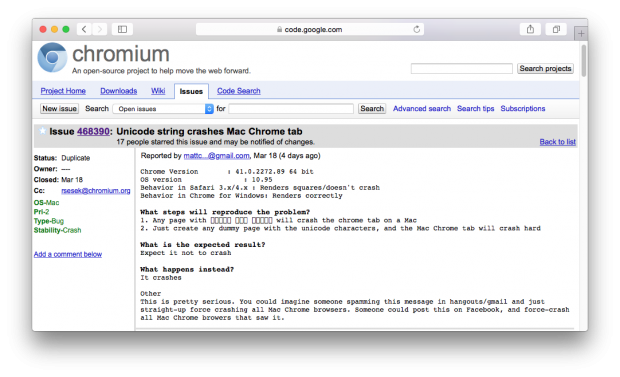
Task: Click the "It crashes" text
Action: [x=161, y=278]
